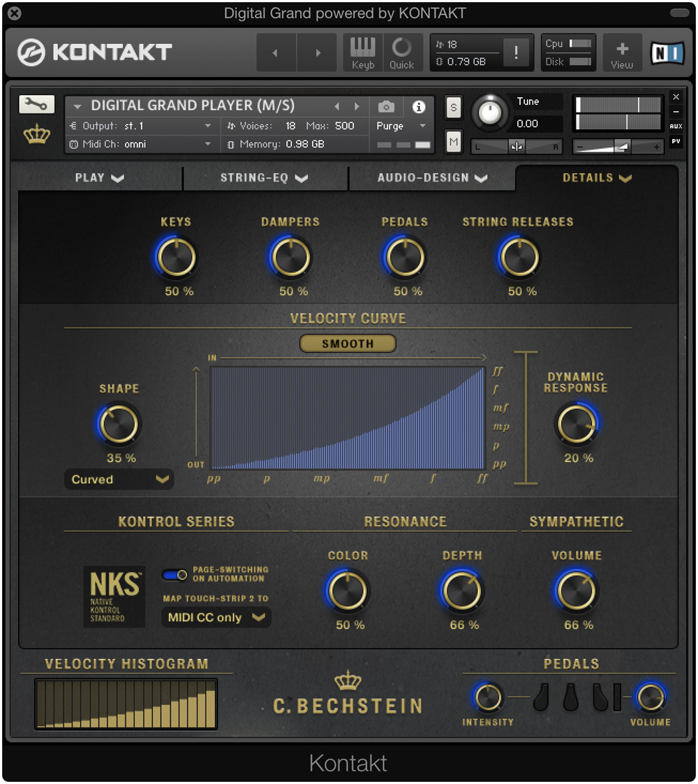Expand the instrument name dropdown arrow

click(x=77, y=107)
